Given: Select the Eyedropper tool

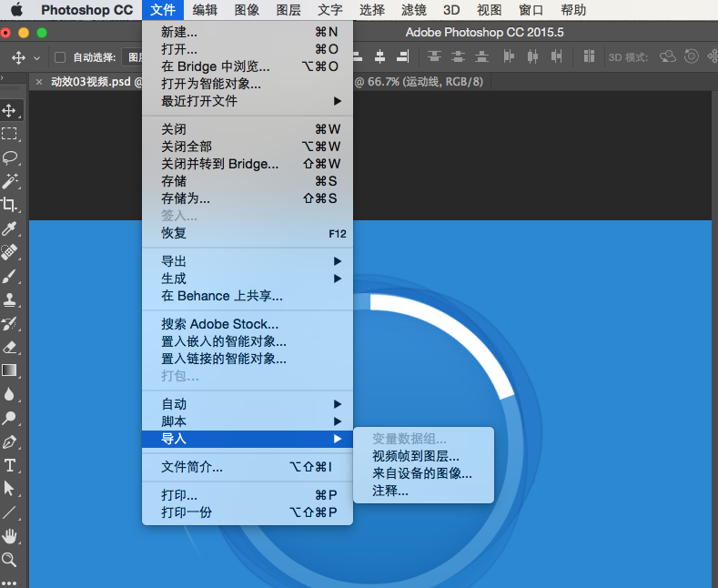Looking at the screenshot, I should point(9,228).
